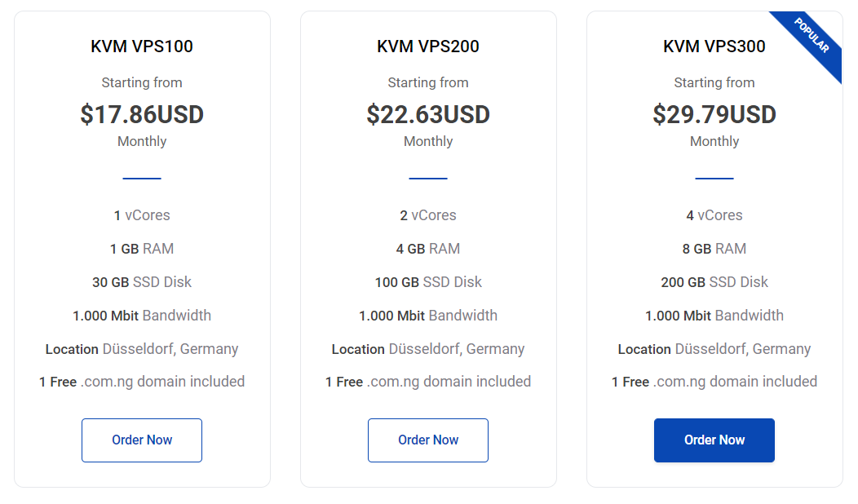The width and height of the screenshot is (858, 504).
Task: Click the 1 vCores specification line
Action: click(142, 215)
